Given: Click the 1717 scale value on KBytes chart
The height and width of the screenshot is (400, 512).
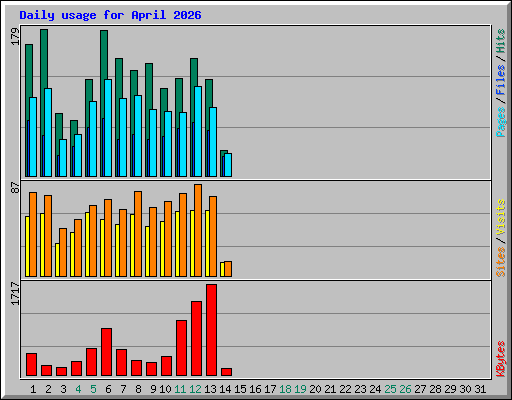Looking at the screenshot, I should tap(15, 293).
